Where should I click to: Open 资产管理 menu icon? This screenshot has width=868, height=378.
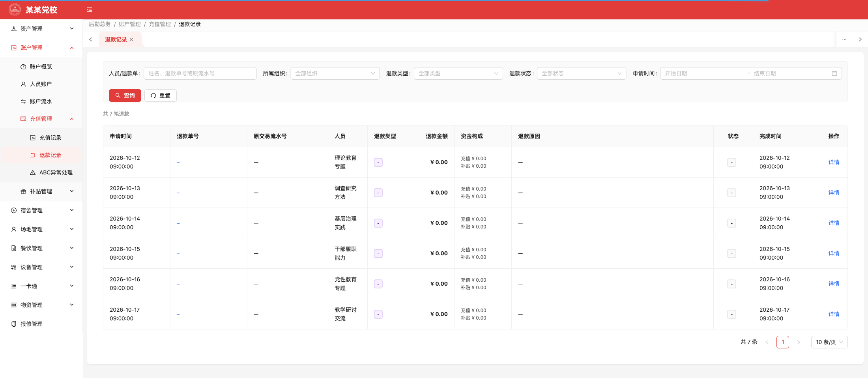[14, 29]
